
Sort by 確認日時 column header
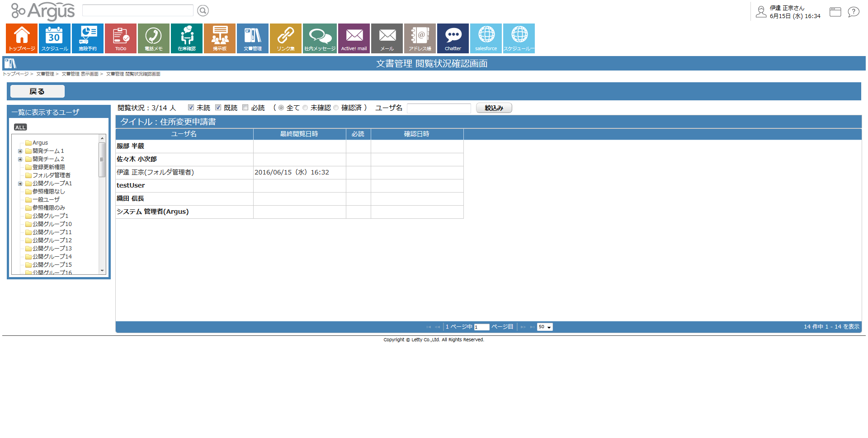[x=417, y=134]
